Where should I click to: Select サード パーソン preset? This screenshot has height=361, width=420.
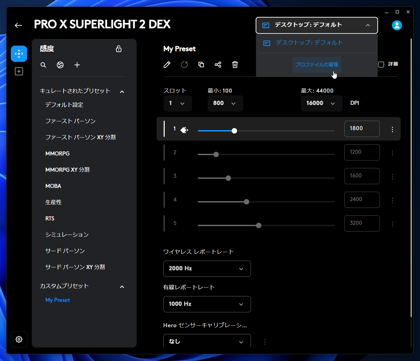(65, 251)
